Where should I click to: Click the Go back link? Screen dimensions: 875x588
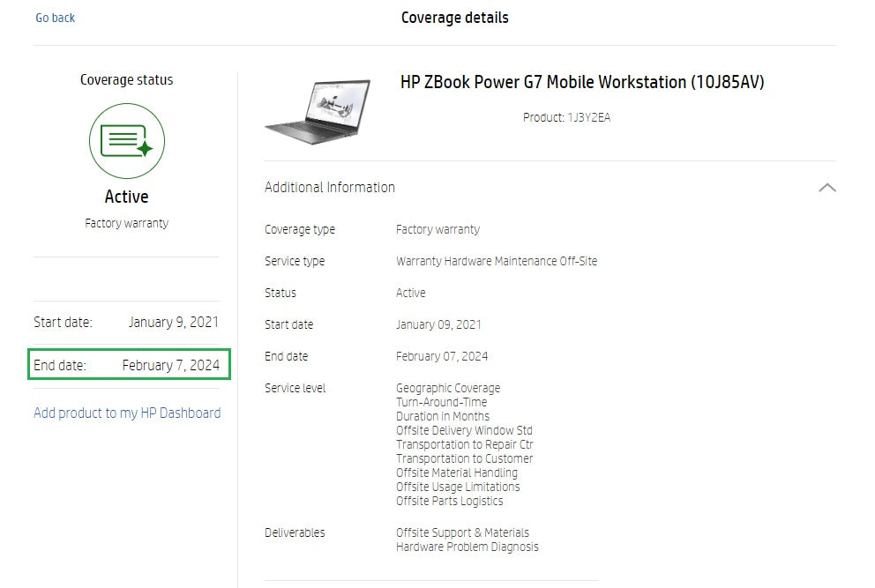[x=56, y=18]
